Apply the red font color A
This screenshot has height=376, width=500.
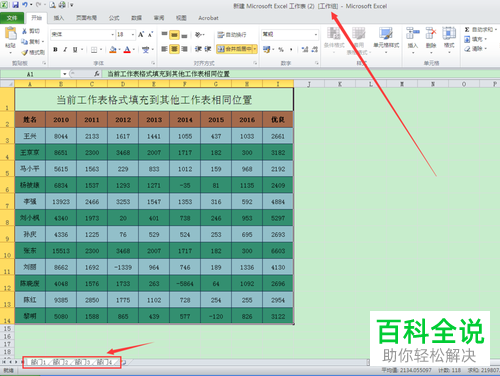(127, 50)
